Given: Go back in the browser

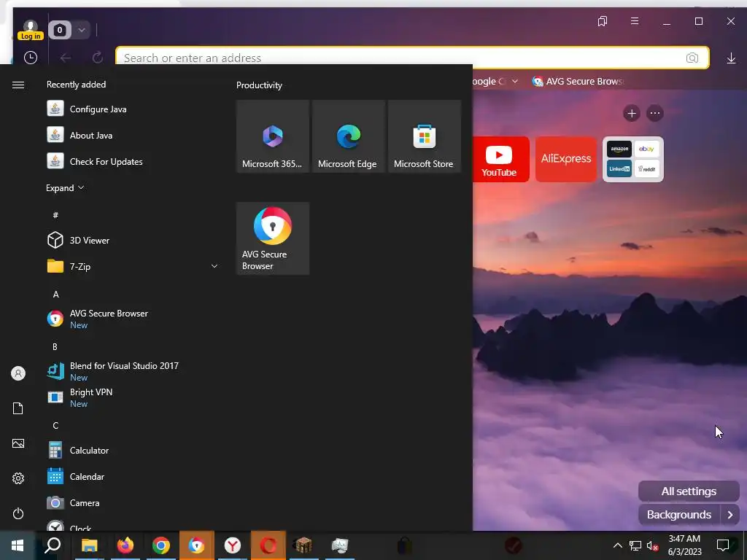Looking at the screenshot, I should (65, 58).
